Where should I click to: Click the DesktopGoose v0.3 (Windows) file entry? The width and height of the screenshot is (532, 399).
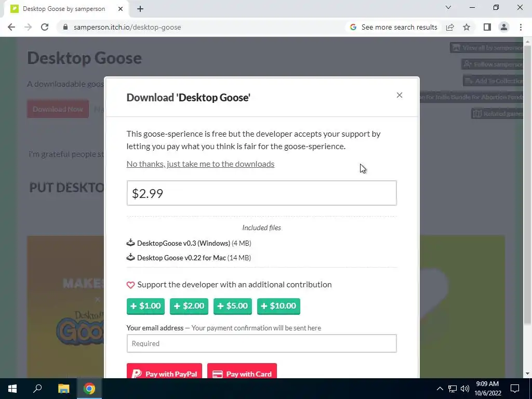[x=189, y=243]
